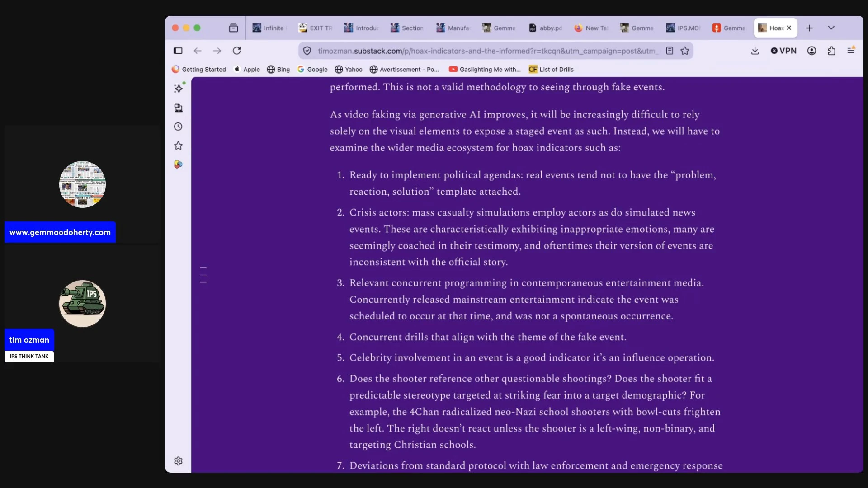Switch to the IPS.MO tab
868x488 pixels.
(x=684, y=28)
